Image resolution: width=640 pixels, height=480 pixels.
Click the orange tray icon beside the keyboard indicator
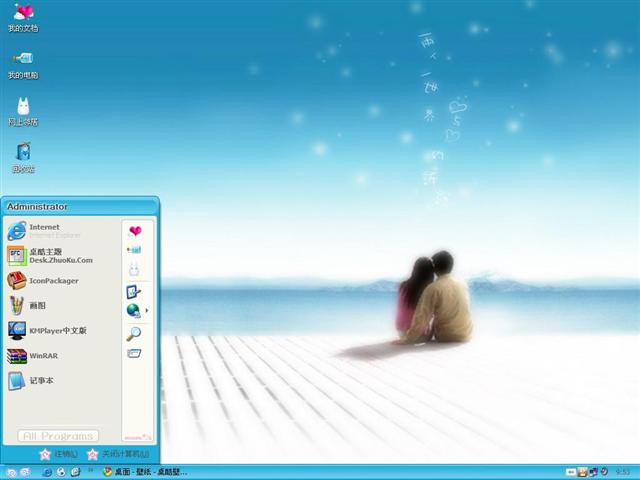[582, 472]
